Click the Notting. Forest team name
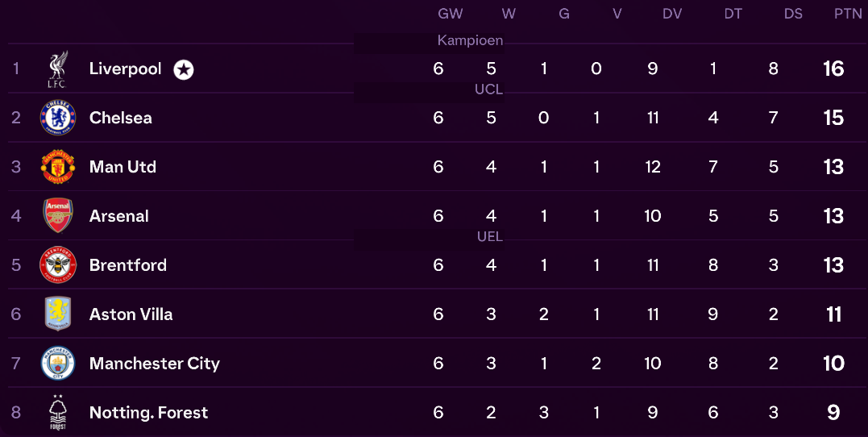The width and height of the screenshot is (868, 437). pyautogui.click(x=148, y=412)
